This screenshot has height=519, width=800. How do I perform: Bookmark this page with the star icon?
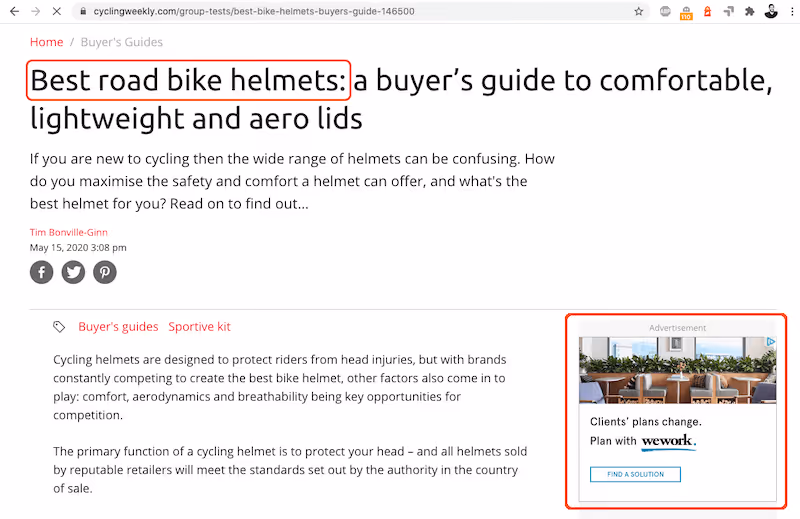pyautogui.click(x=638, y=11)
